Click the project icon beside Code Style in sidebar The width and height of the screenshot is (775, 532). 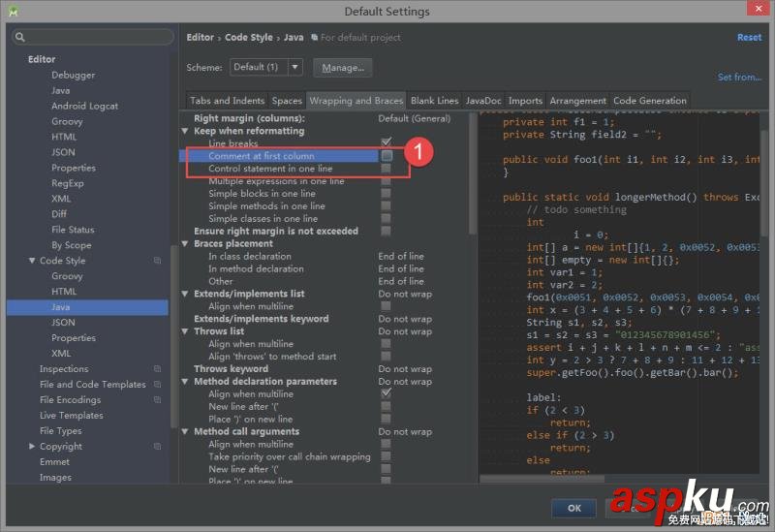(157, 261)
